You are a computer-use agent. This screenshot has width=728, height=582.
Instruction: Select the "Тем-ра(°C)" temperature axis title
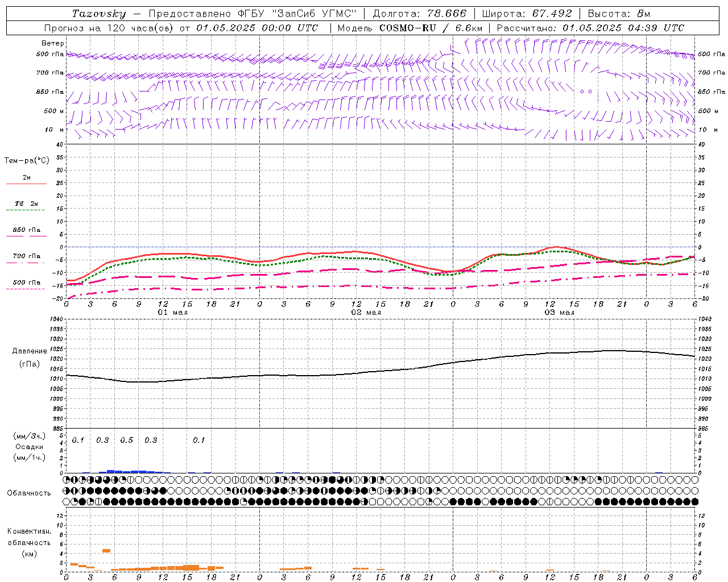coord(27,161)
